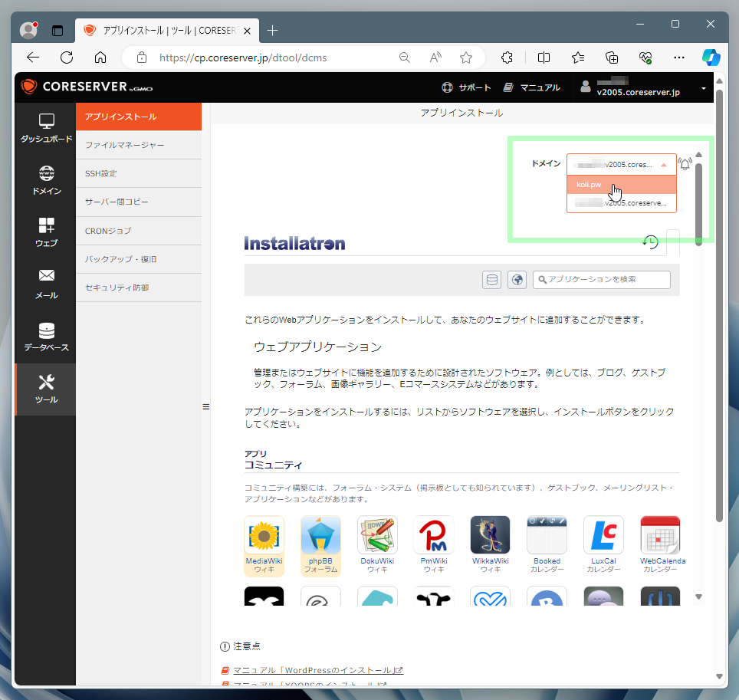Open browser Settings and more menu

coord(678,58)
